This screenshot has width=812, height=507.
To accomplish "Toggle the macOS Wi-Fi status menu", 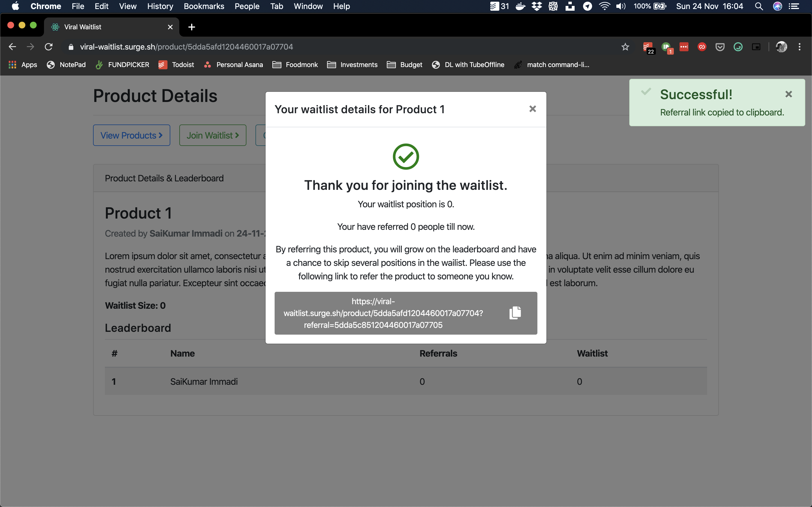I will click(x=604, y=6).
